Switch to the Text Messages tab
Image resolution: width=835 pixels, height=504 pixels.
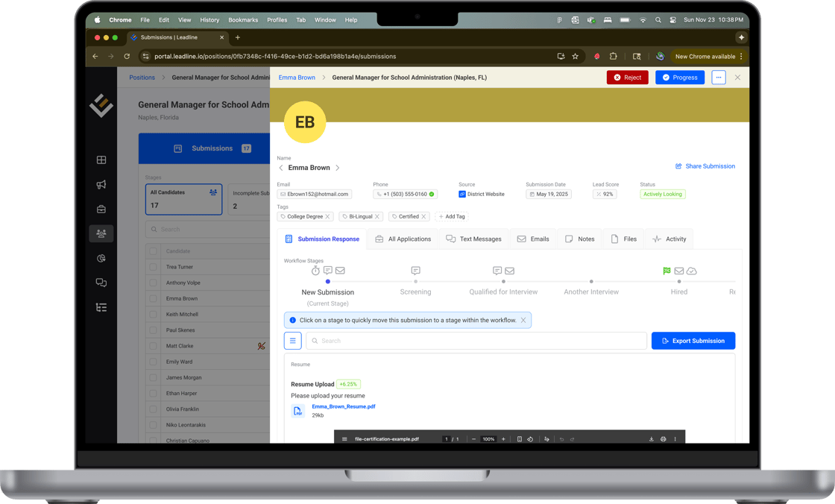tap(473, 239)
